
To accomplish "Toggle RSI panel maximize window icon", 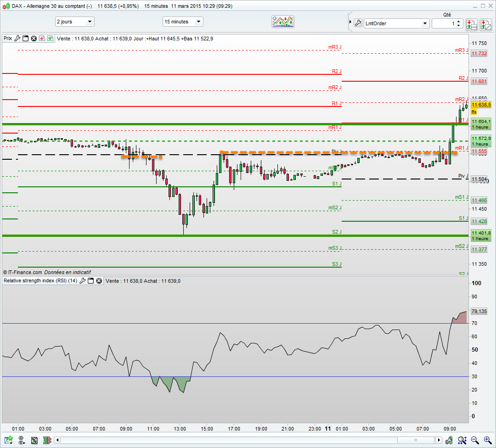I will [91, 280].
